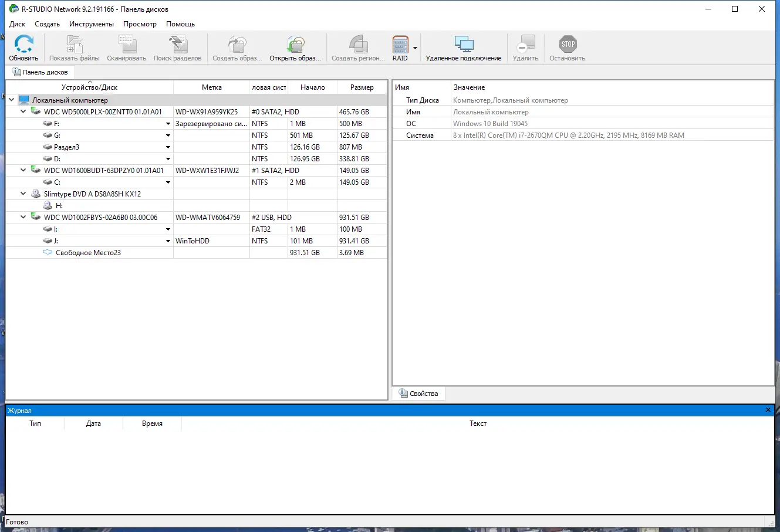Click the Slimtype DVD drive entry
Image resolution: width=780 pixels, height=532 pixels.
92,194
